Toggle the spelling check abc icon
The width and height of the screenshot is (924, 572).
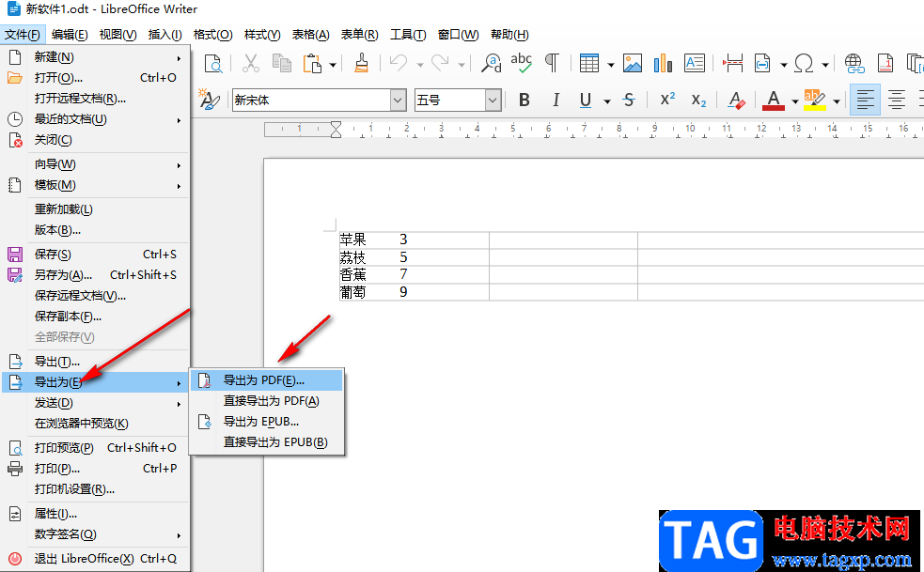[522, 63]
